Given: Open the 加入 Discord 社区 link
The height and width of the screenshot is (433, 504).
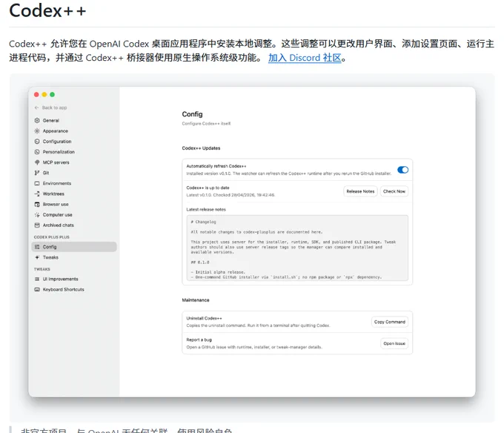Looking at the screenshot, I should click(305, 58).
